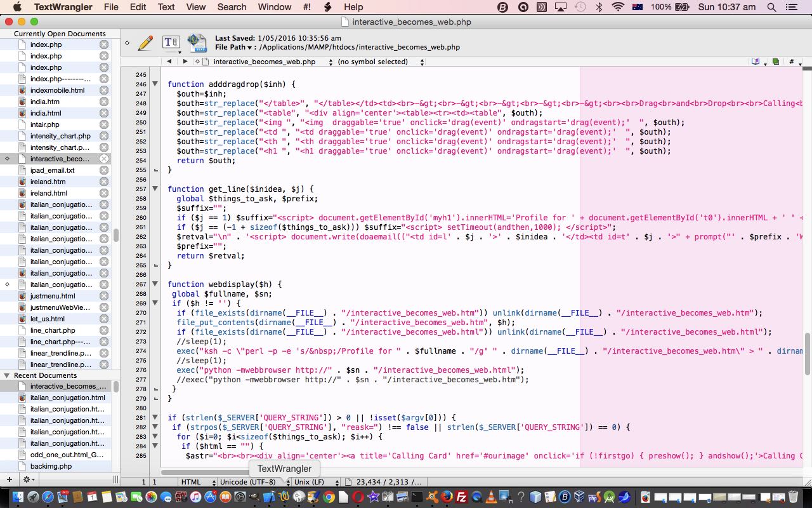812x508 pixels.
Task: Open the #! shebang menu
Action: tap(307, 7)
